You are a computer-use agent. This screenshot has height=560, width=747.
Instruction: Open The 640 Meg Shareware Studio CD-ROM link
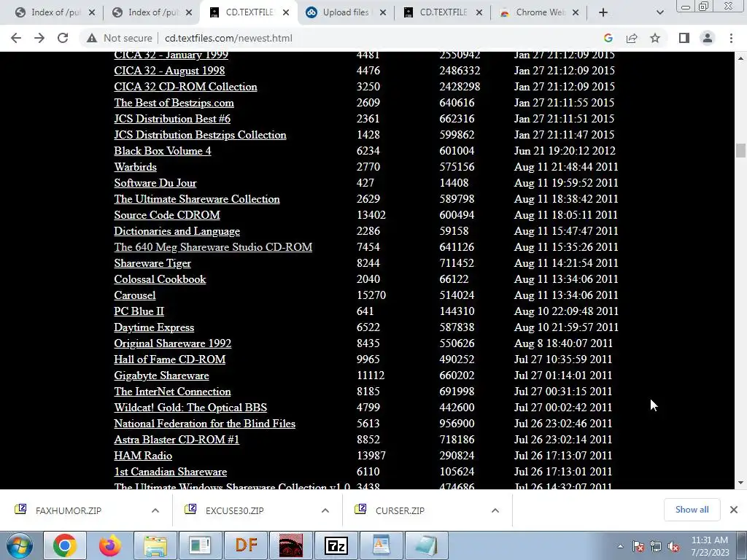tap(213, 247)
